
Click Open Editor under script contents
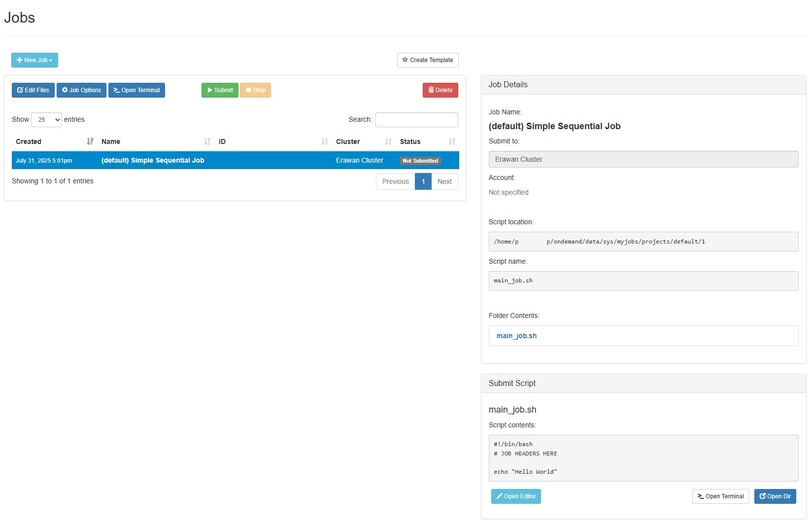coord(516,496)
